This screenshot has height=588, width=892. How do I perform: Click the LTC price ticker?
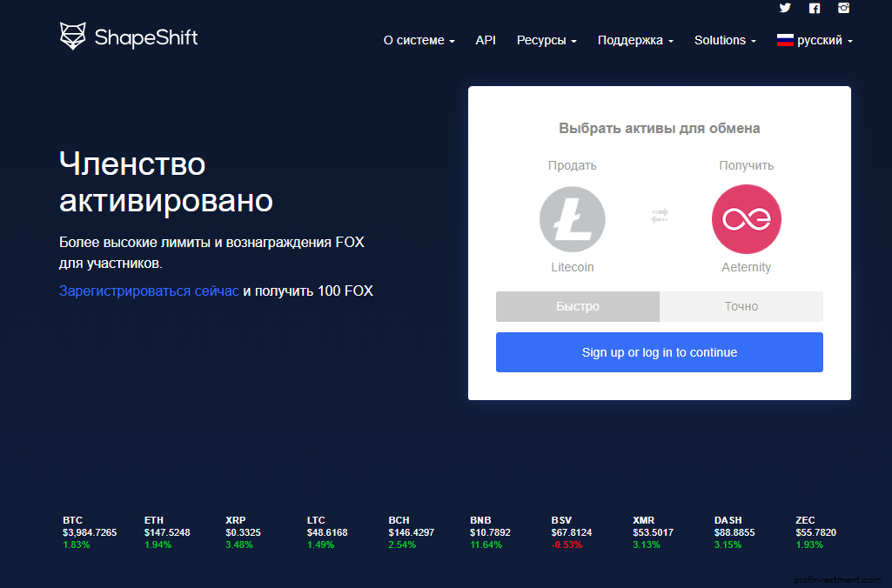[327, 532]
